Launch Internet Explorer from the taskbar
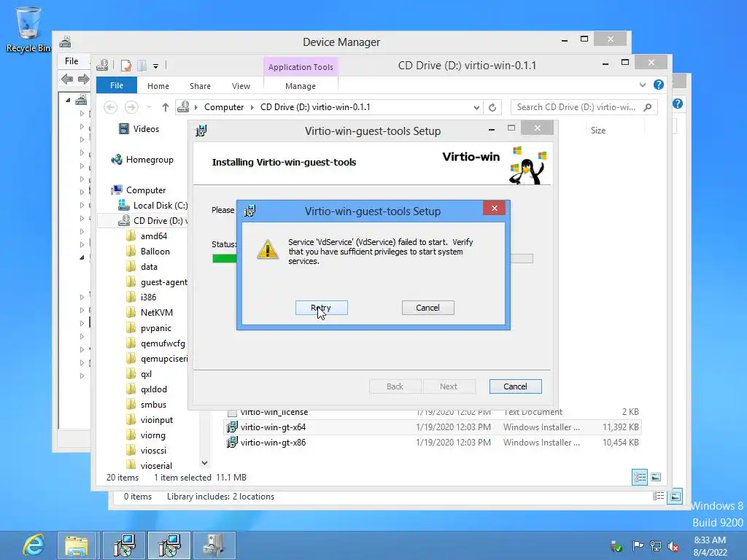The width and height of the screenshot is (747, 560). point(33,545)
